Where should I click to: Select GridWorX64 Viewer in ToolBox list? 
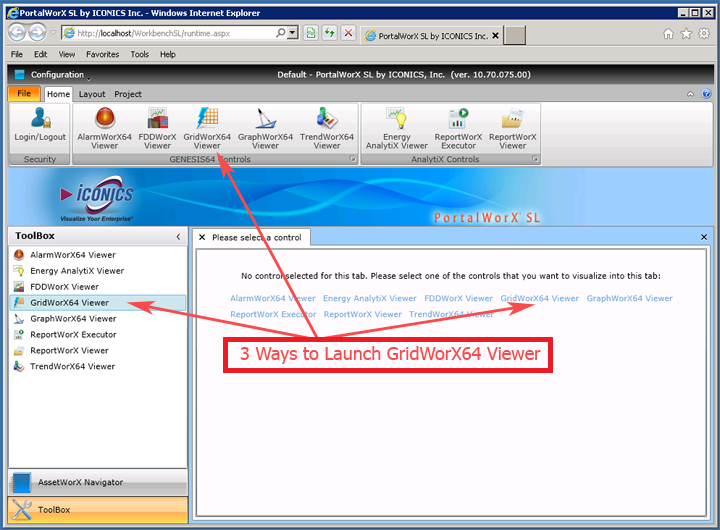coord(98,303)
